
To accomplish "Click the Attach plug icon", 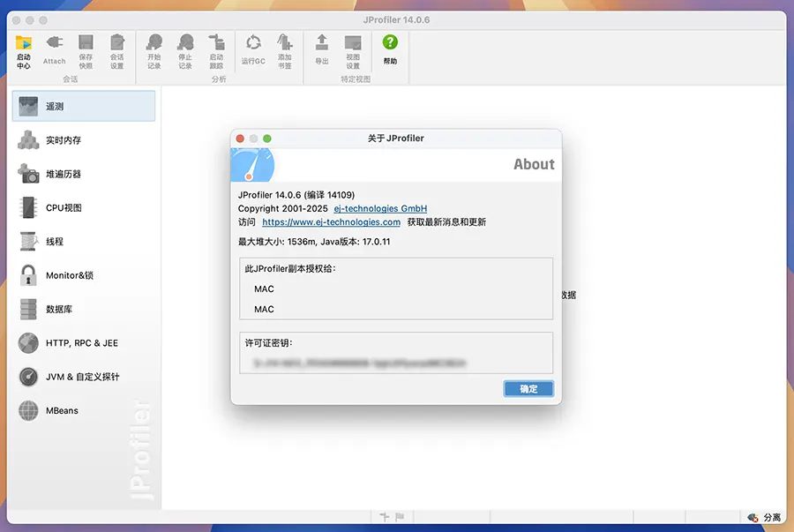I will pos(55,44).
